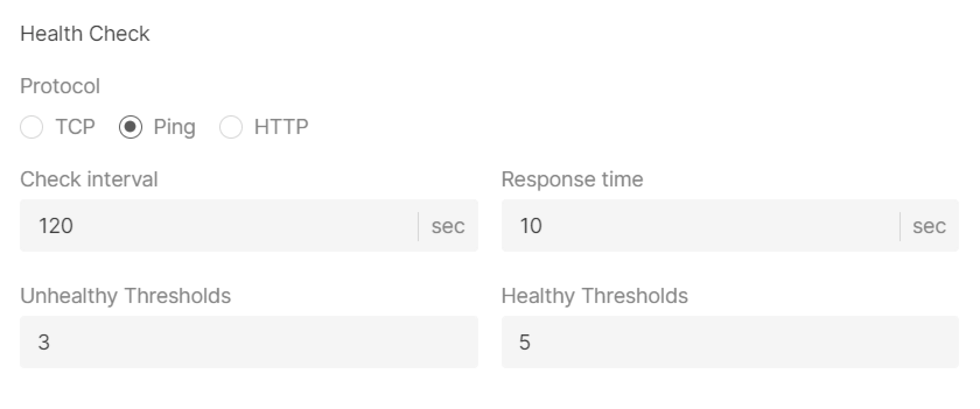The height and width of the screenshot is (409, 980).
Task: Choose HTTP as the health check protocol
Action: click(x=231, y=127)
